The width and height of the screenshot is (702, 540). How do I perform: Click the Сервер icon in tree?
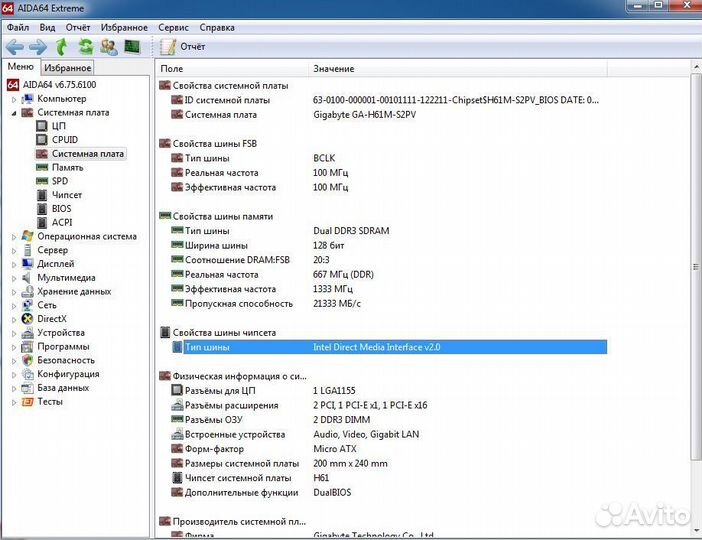tap(28, 250)
